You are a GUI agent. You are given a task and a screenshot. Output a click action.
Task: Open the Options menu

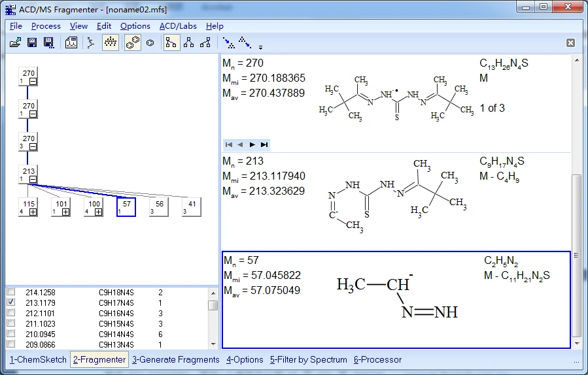[x=135, y=26]
